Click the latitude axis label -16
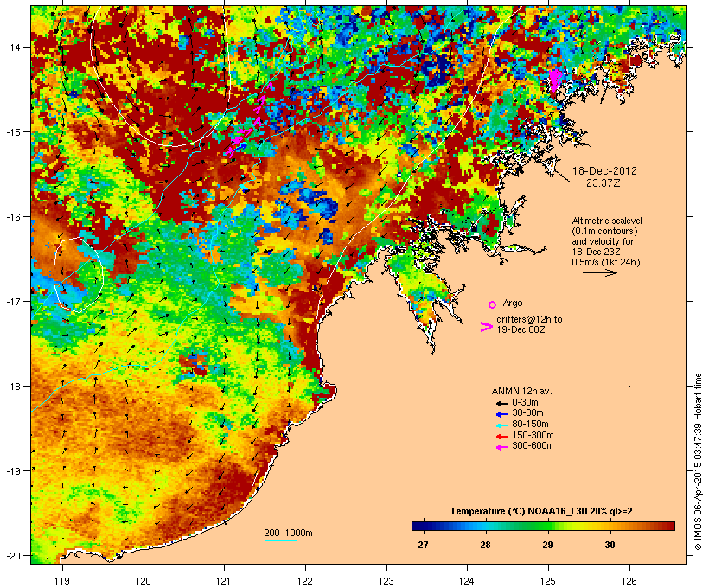The image size is (709, 588). coord(12,217)
